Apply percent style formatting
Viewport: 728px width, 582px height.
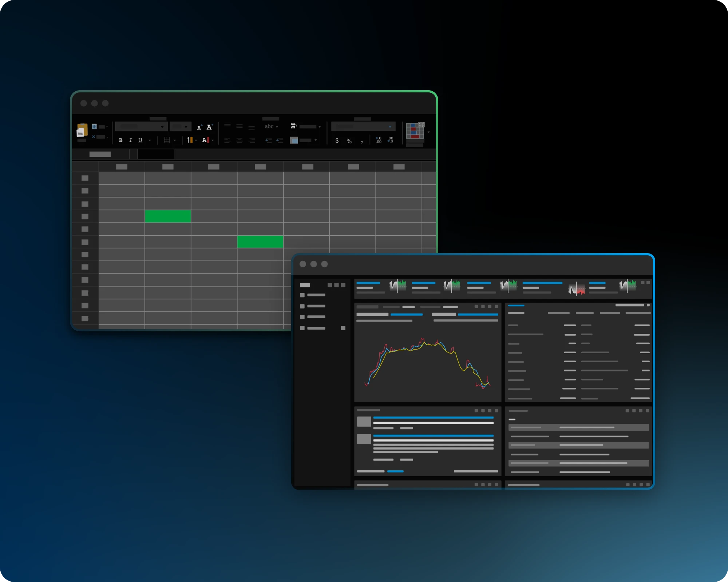[x=349, y=141]
